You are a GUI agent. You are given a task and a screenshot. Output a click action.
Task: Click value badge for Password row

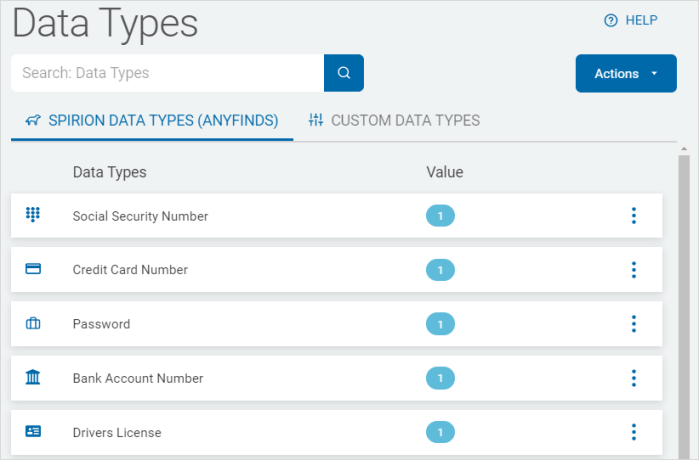(x=440, y=324)
